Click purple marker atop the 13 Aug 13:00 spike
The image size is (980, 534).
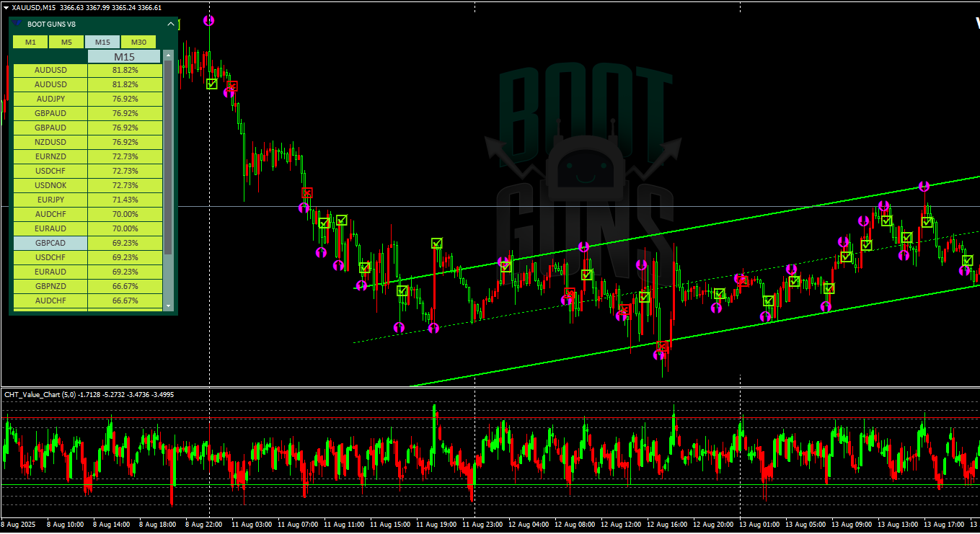coord(924,187)
